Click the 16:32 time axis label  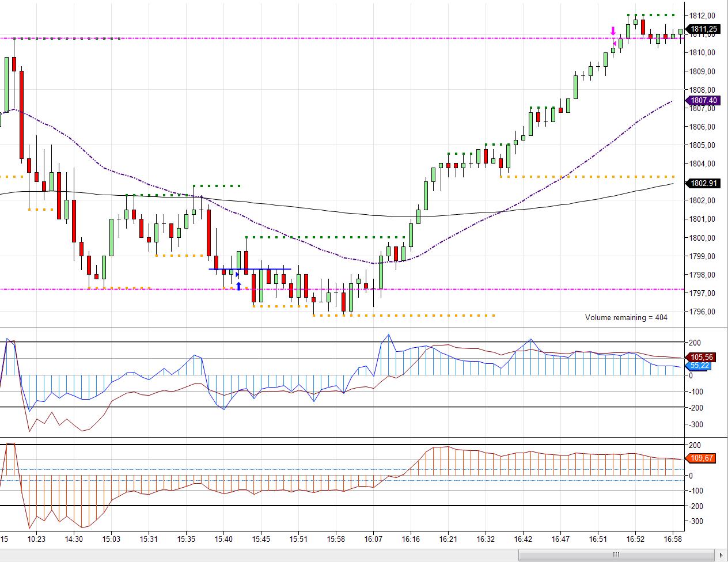(486, 540)
